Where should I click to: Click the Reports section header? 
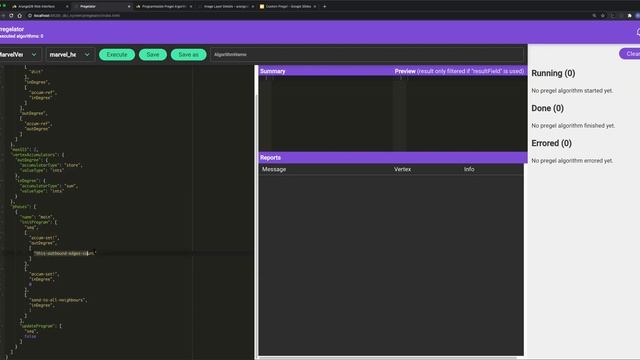(270, 158)
